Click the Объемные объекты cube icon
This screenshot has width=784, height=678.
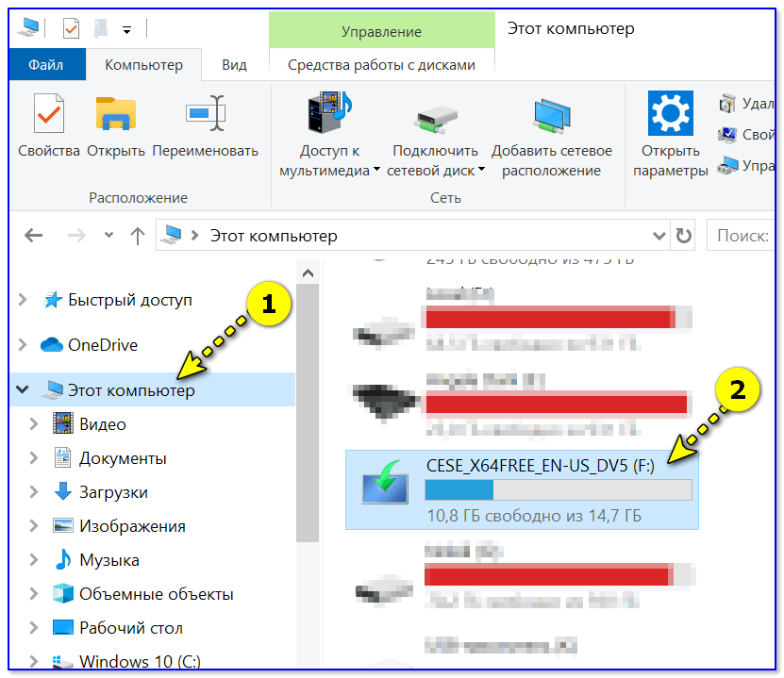click(63, 593)
